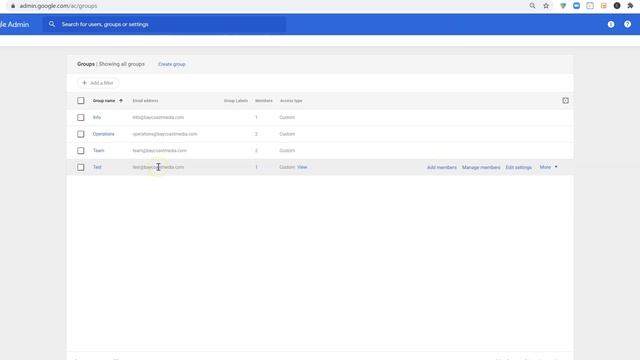The image size is (640, 360).
Task: Tick the select-all groups checkbox in the header
Action: (x=81, y=100)
